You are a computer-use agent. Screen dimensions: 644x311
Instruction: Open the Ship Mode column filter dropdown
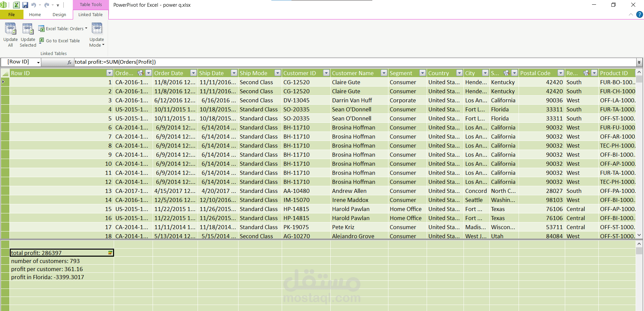pos(277,73)
